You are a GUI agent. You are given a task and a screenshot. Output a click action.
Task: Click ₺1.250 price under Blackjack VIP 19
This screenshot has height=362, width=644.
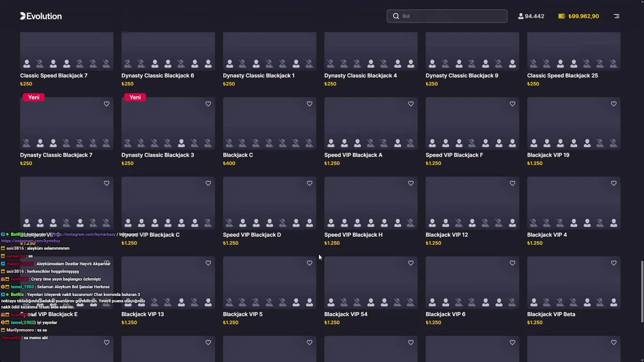(535, 163)
